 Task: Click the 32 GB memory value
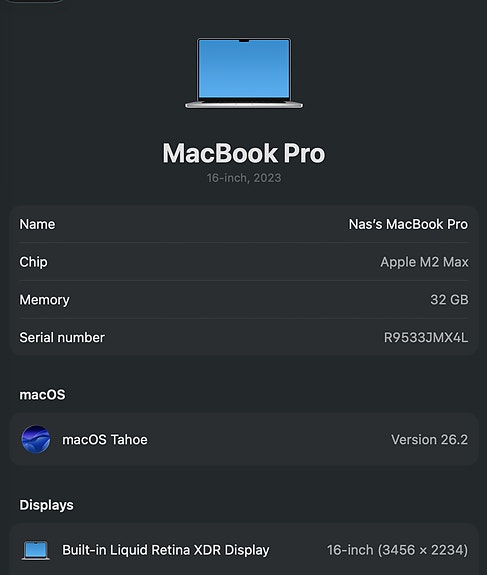coord(449,300)
